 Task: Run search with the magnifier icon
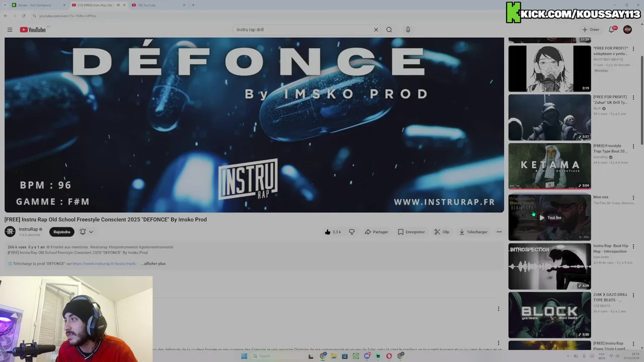tap(389, 30)
